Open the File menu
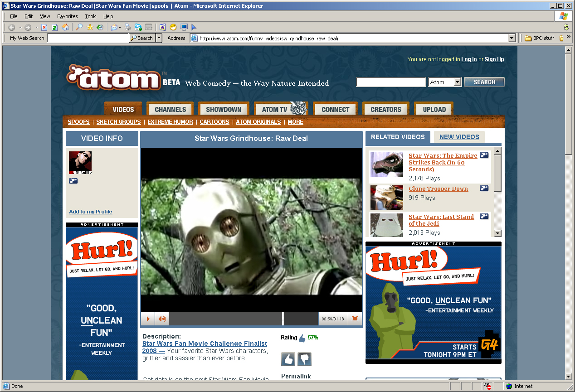575x392 pixels. tap(14, 16)
